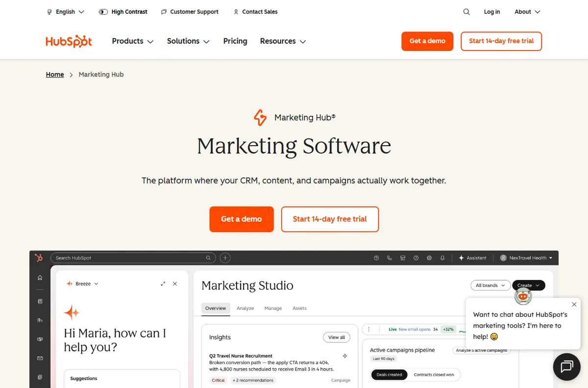Expand the Resources menu
This screenshot has height=388, width=588.
coord(283,41)
